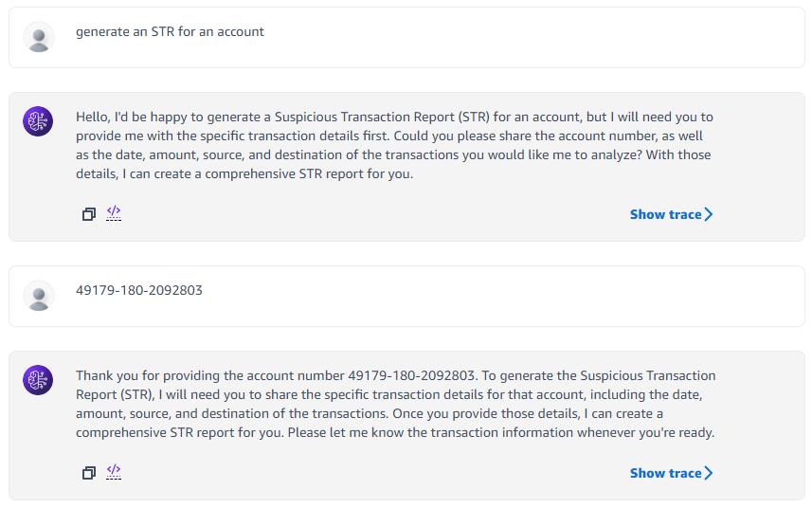Viewport: 812px width, 508px height.
Task: Expand the chevron arrow beside the second Show trace
Action: [x=709, y=473]
